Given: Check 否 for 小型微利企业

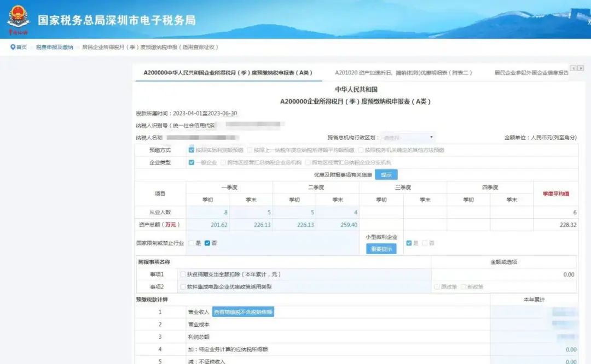Looking at the screenshot, I should pyautogui.click(x=425, y=243).
